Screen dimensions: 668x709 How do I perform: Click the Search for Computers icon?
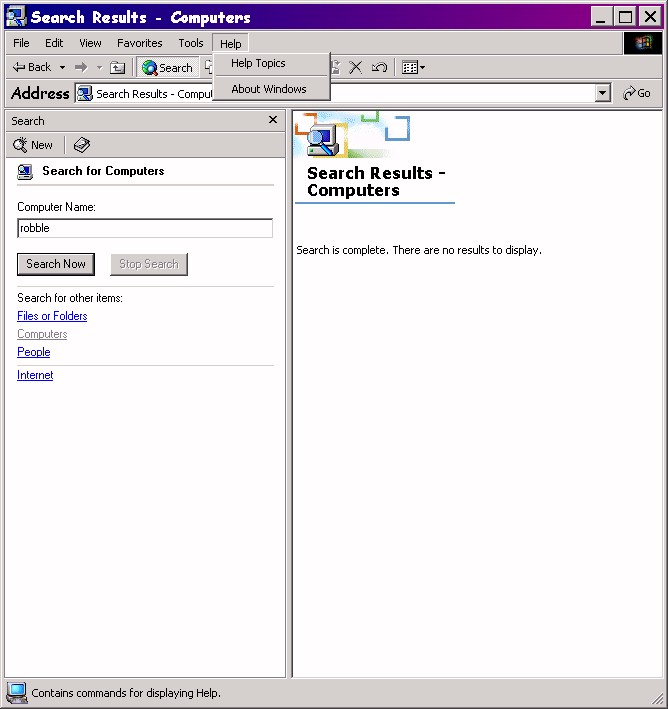[x=25, y=172]
